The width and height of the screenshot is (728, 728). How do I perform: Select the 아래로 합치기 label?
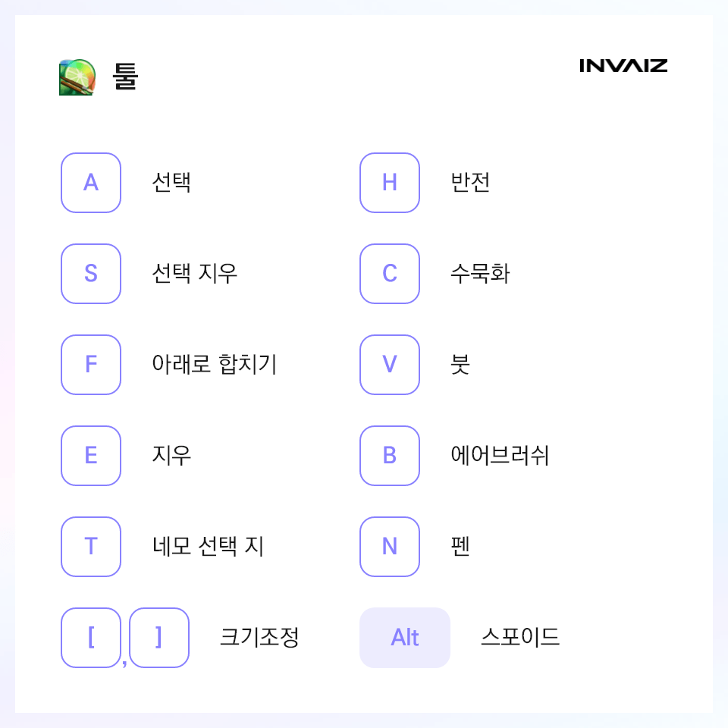tap(215, 365)
